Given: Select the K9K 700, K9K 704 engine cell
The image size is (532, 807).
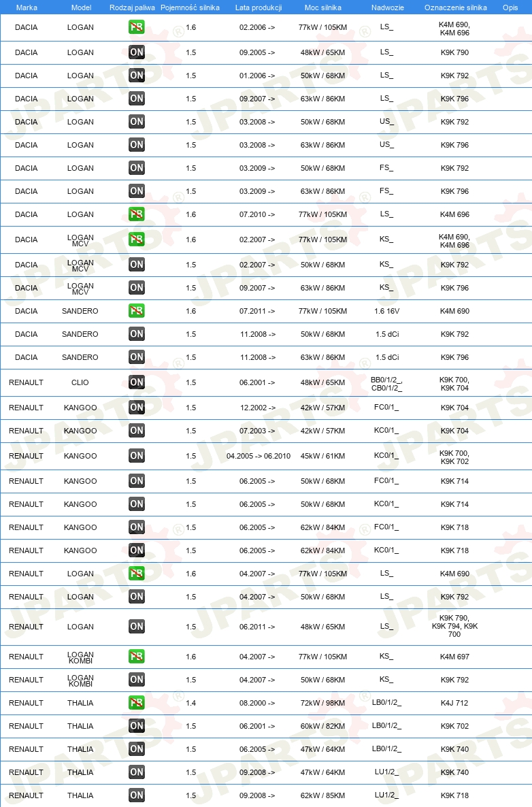Looking at the screenshot, I should pyautogui.click(x=454, y=384).
